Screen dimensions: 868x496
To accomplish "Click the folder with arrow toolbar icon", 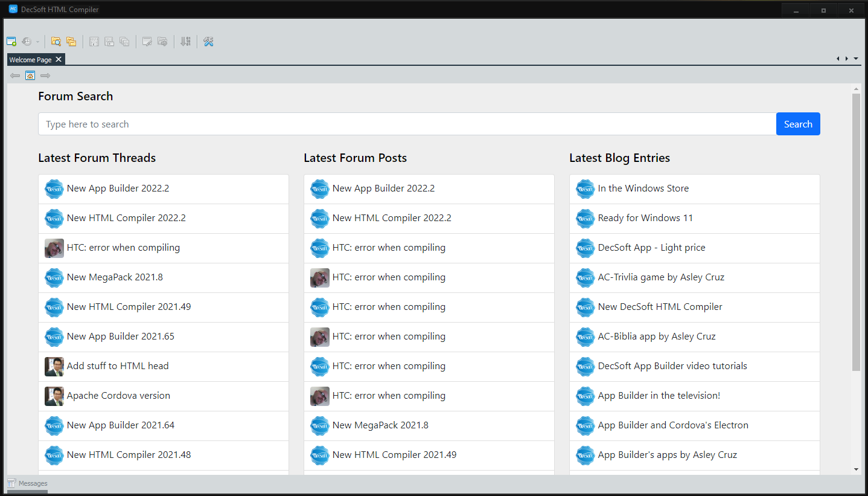I will coord(162,42).
